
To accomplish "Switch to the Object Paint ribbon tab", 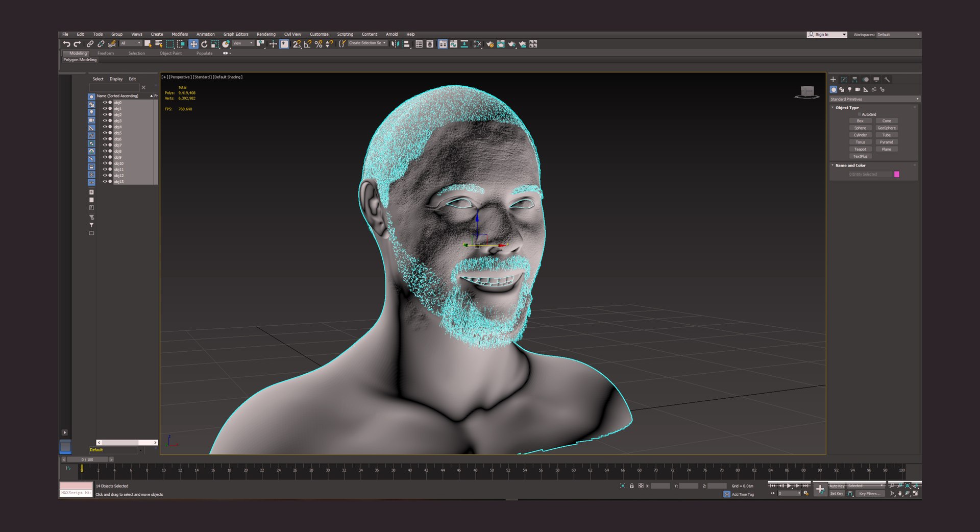I will pos(170,53).
